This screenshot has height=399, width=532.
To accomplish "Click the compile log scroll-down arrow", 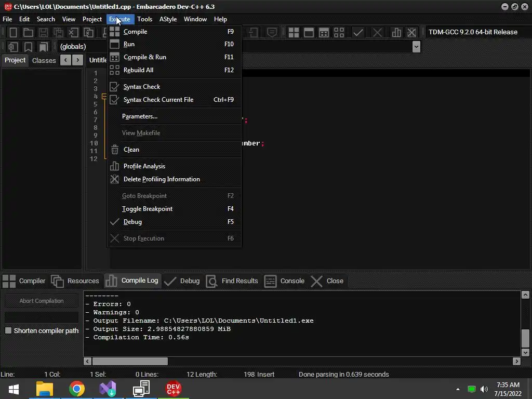I will pos(525,353).
